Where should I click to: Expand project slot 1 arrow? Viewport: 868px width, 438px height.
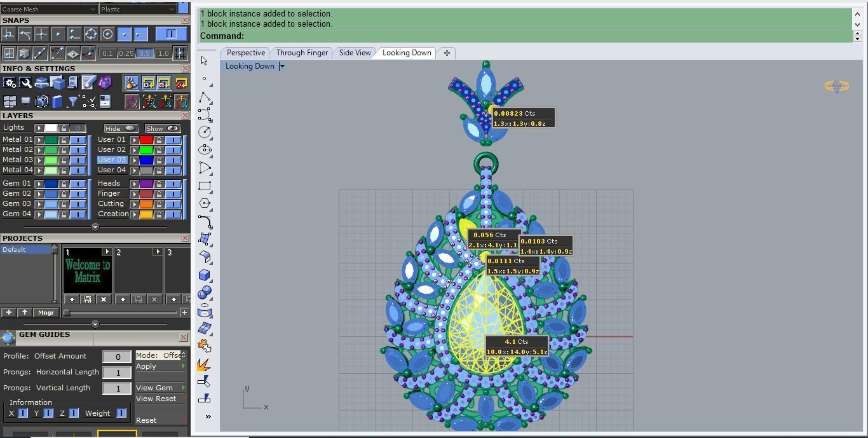(107, 252)
